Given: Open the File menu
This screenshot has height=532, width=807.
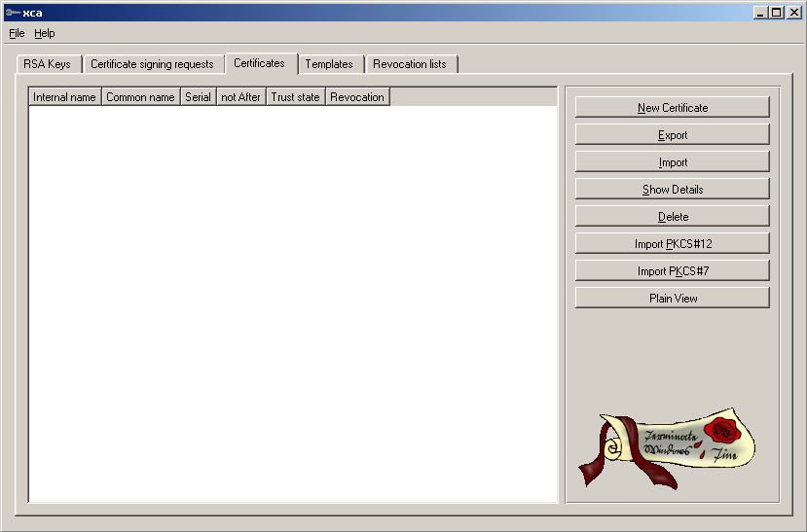Looking at the screenshot, I should pos(17,33).
